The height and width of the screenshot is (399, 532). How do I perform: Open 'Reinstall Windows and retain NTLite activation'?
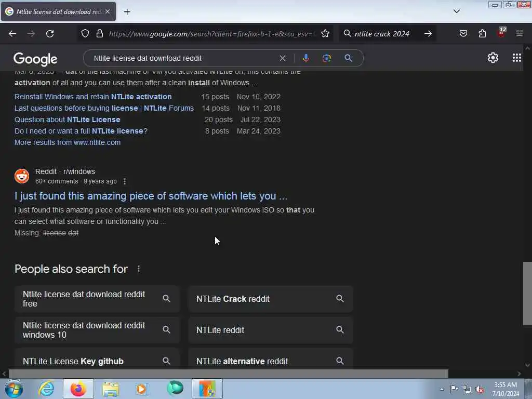coord(93,97)
